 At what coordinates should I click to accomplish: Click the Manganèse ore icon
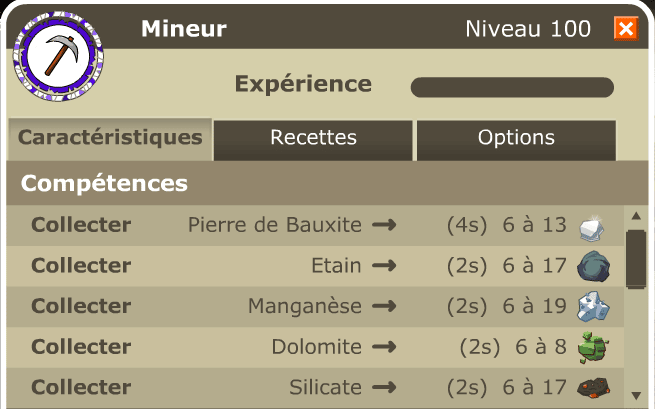pos(593,306)
